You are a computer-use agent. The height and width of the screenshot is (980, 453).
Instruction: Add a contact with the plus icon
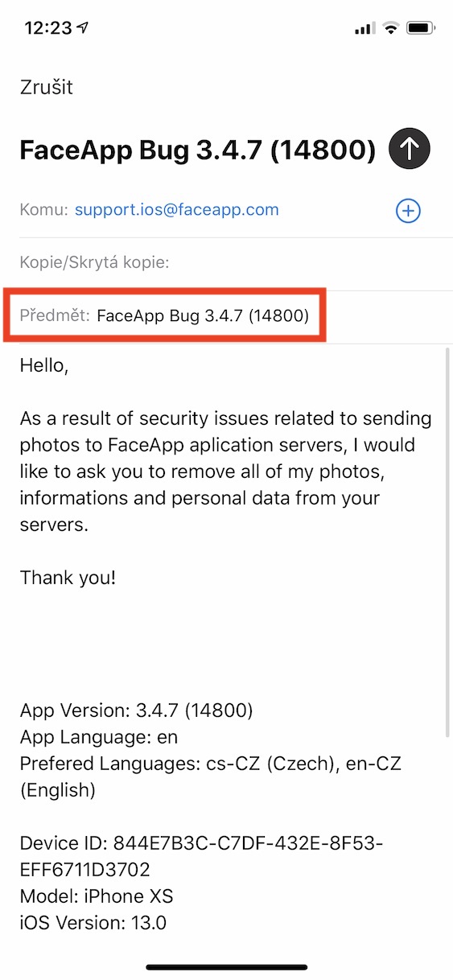tap(409, 211)
